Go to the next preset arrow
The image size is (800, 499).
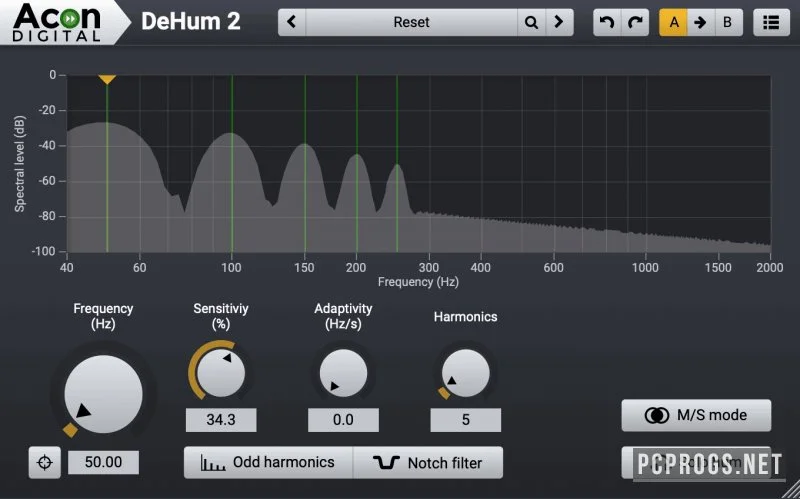pyautogui.click(x=559, y=22)
